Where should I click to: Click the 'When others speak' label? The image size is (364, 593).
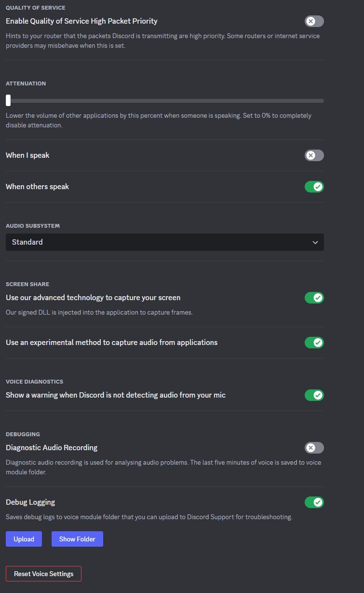tap(37, 187)
